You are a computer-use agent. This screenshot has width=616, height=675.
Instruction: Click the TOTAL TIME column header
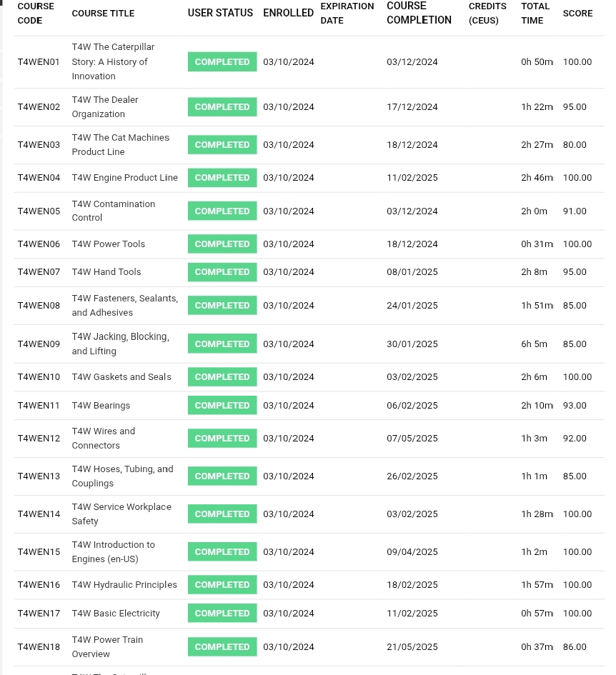[535, 14]
